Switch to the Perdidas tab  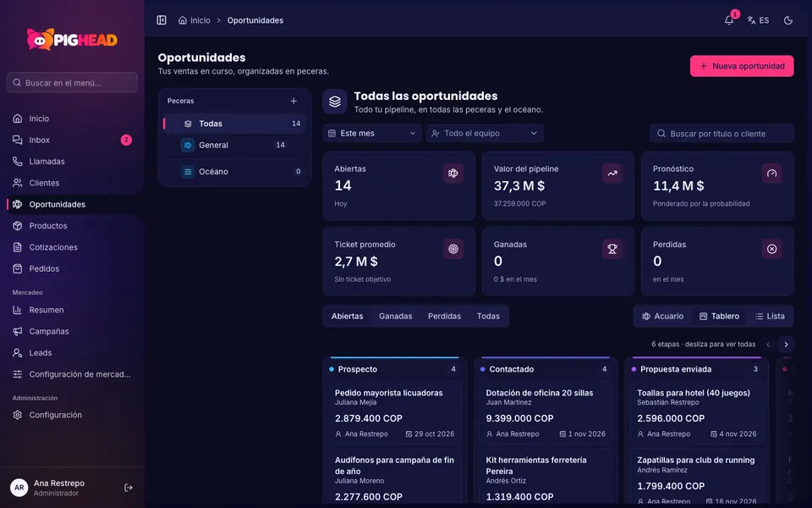pos(444,316)
